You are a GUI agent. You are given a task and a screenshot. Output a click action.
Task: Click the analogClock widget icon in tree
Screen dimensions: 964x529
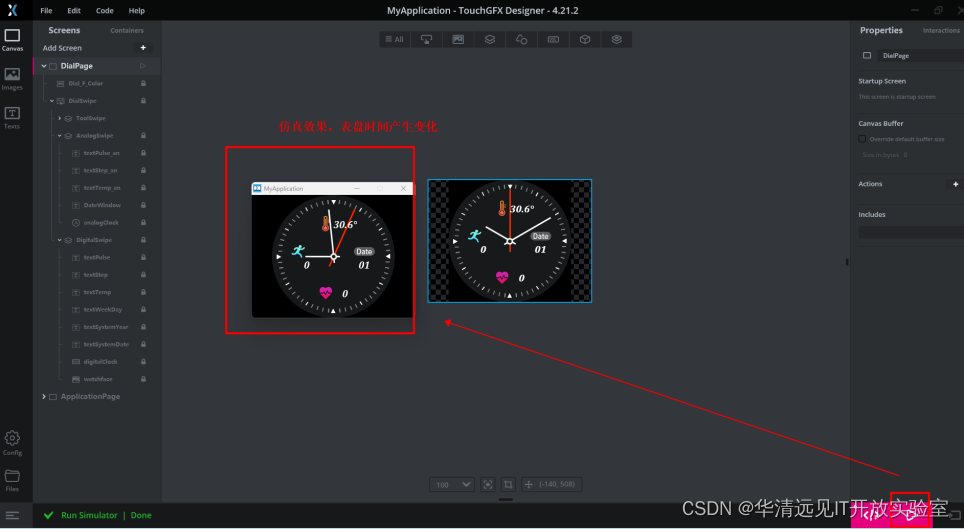(76, 223)
